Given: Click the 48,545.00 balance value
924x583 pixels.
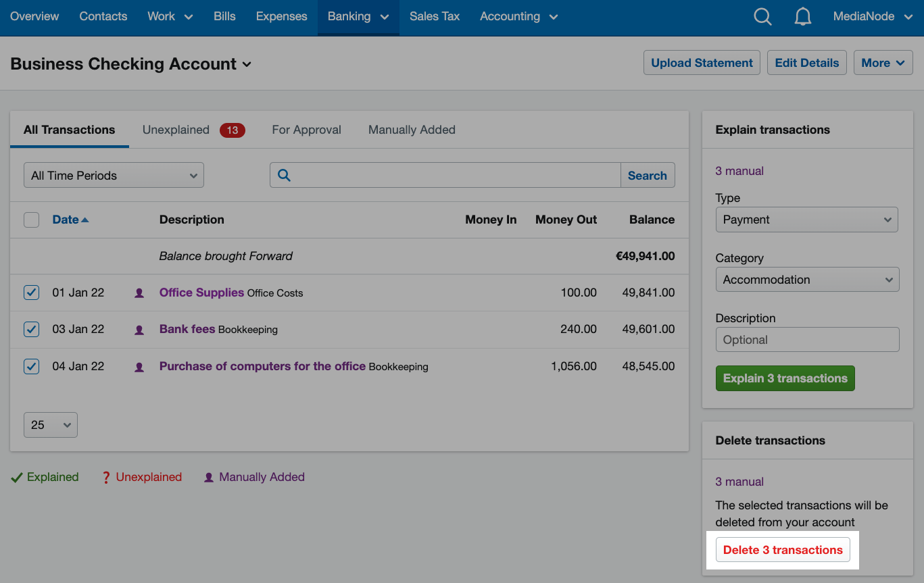Looking at the screenshot, I should pyautogui.click(x=648, y=366).
